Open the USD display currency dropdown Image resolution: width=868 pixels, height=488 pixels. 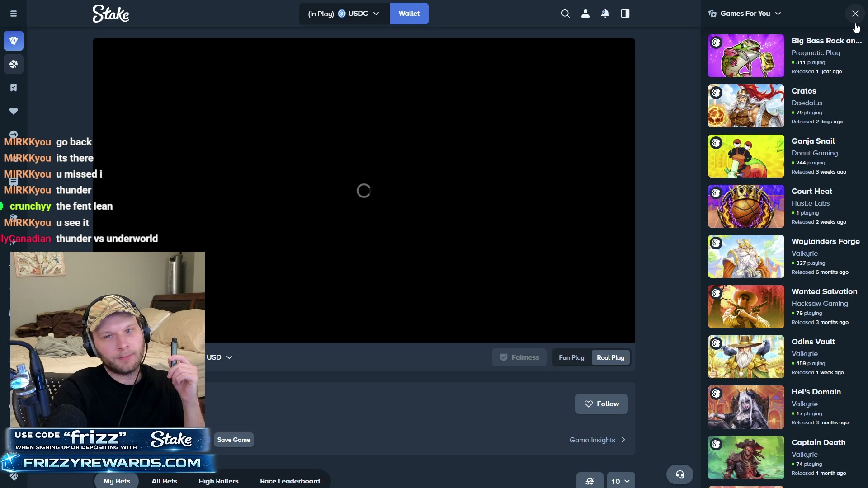(x=219, y=357)
